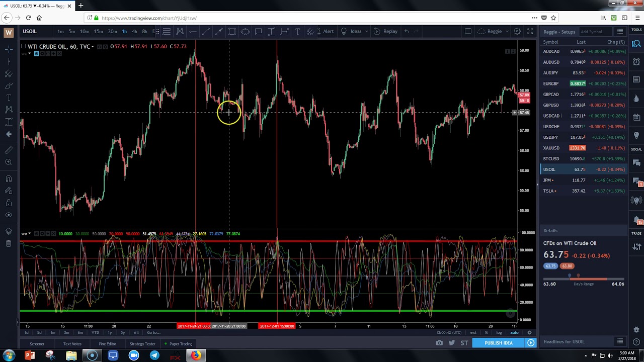Select the horizontal line tool in favorites bar
This screenshot has height=362, width=644.
pos(193,31)
